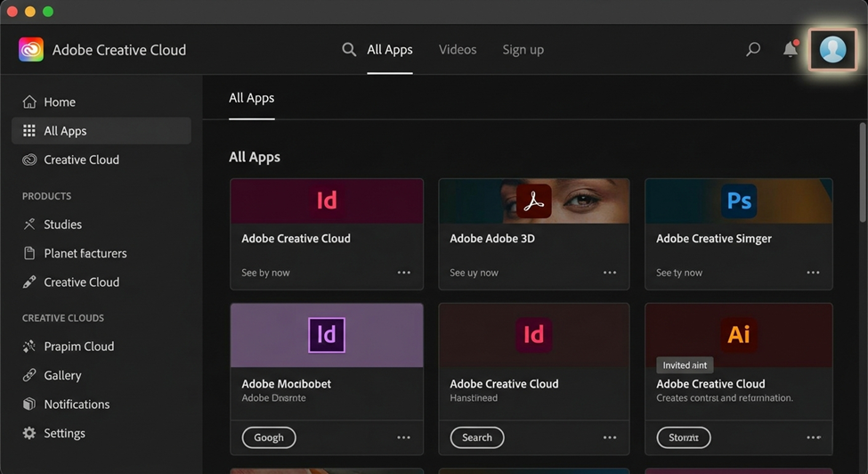The image size is (868, 474).
Task: Open the Sign up tab
Action: [x=523, y=50]
